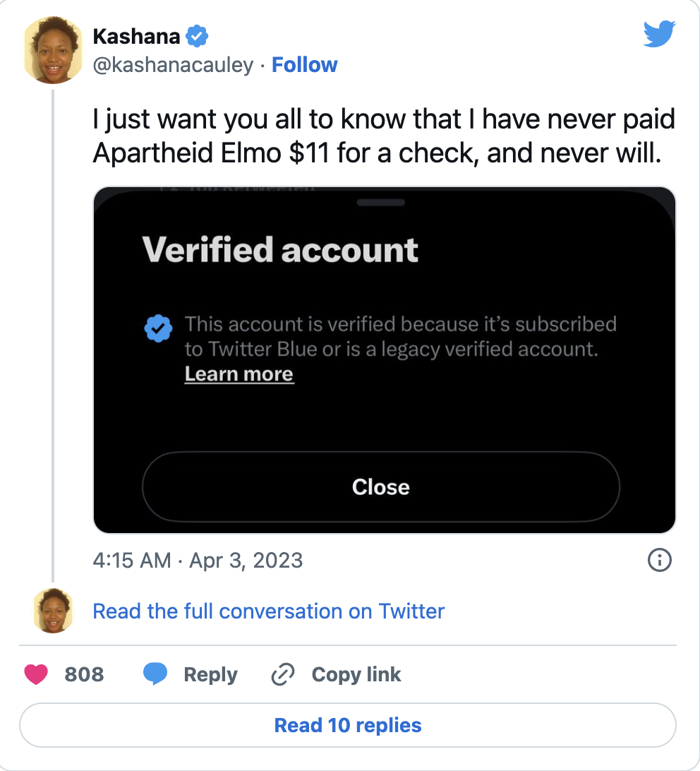The height and width of the screenshot is (771, 700).
Task: Open Kashana's large profile picture
Action: pos(53,52)
